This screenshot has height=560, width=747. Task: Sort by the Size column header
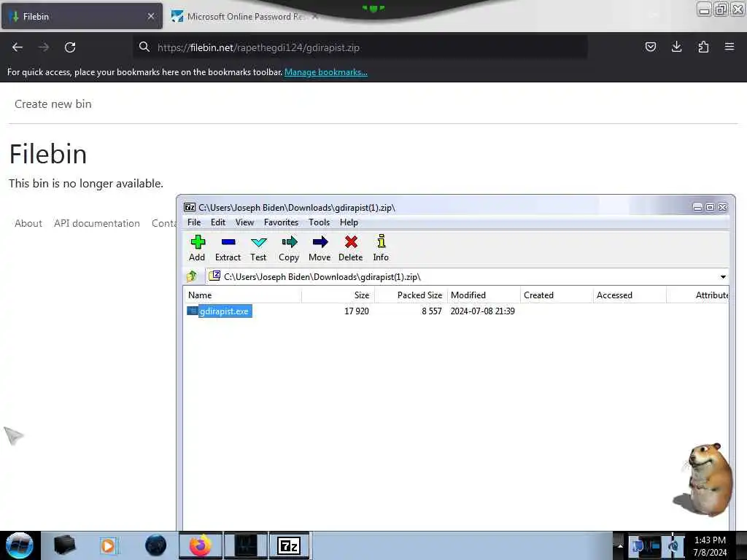click(338, 295)
